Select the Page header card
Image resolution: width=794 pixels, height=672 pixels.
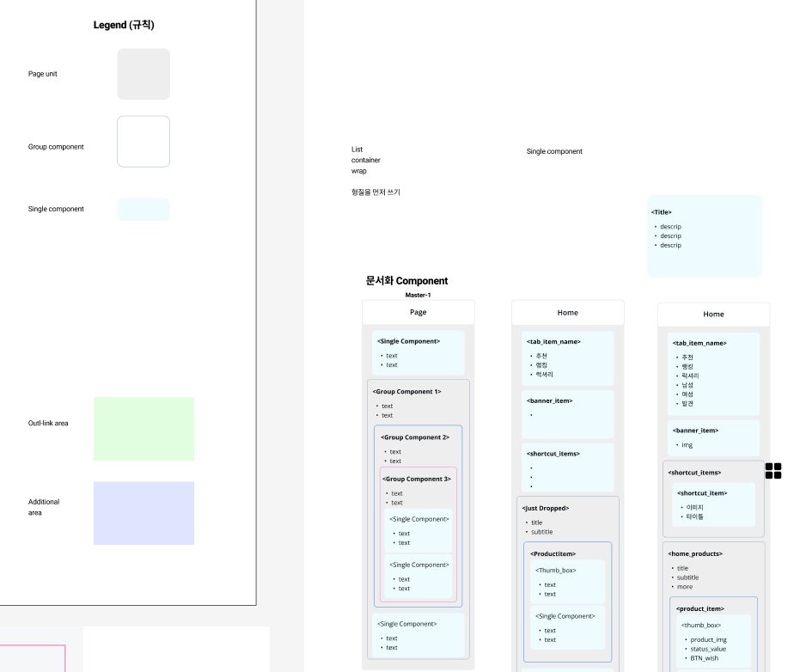418,312
